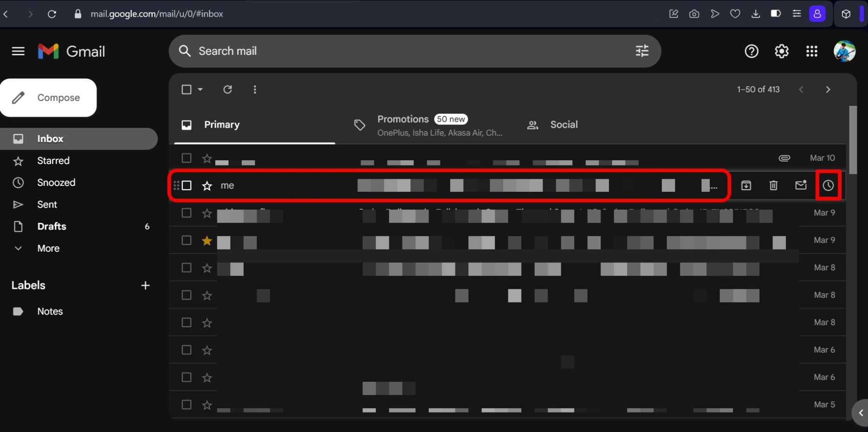Screen dimensions: 868x432
Task: Click the Compose button
Action: [x=48, y=98]
